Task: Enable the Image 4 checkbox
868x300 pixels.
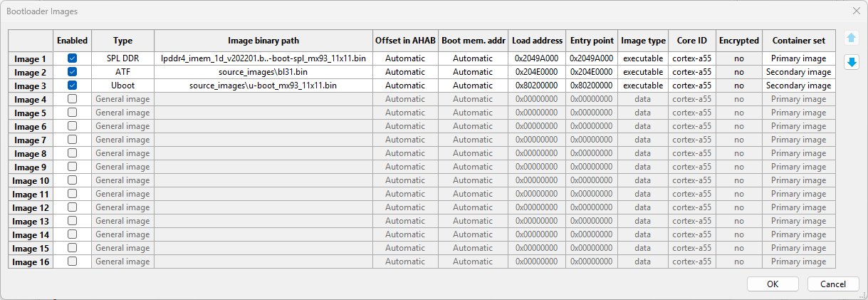Action: click(x=72, y=99)
